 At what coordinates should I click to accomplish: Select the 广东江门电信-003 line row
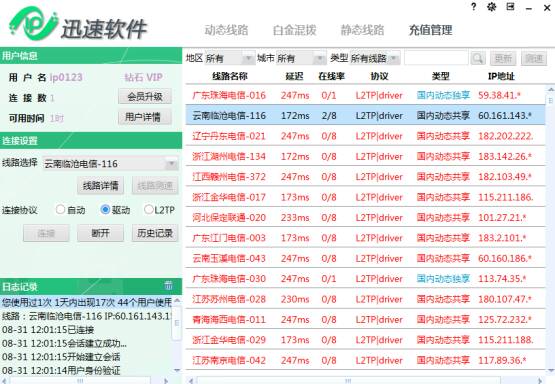(365, 238)
